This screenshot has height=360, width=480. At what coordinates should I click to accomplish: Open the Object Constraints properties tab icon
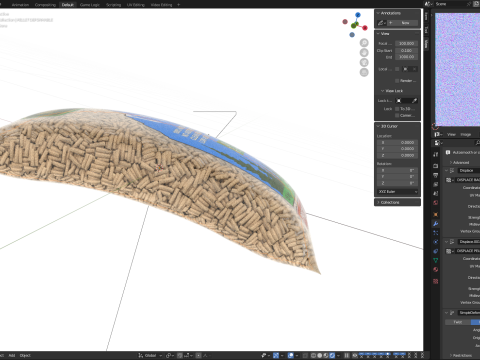pyautogui.click(x=435, y=251)
